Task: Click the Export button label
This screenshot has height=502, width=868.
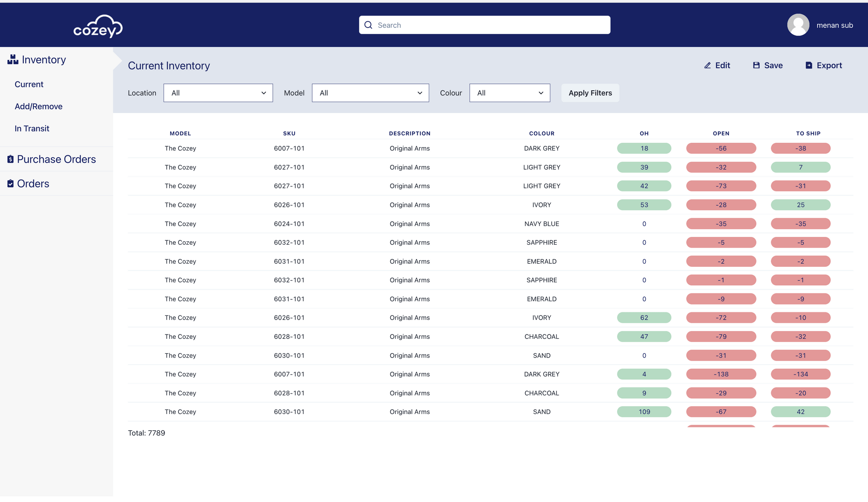Action: (x=829, y=66)
